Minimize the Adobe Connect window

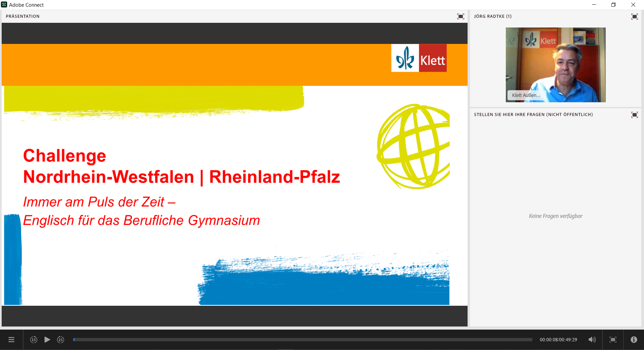[x=594, y=5]
